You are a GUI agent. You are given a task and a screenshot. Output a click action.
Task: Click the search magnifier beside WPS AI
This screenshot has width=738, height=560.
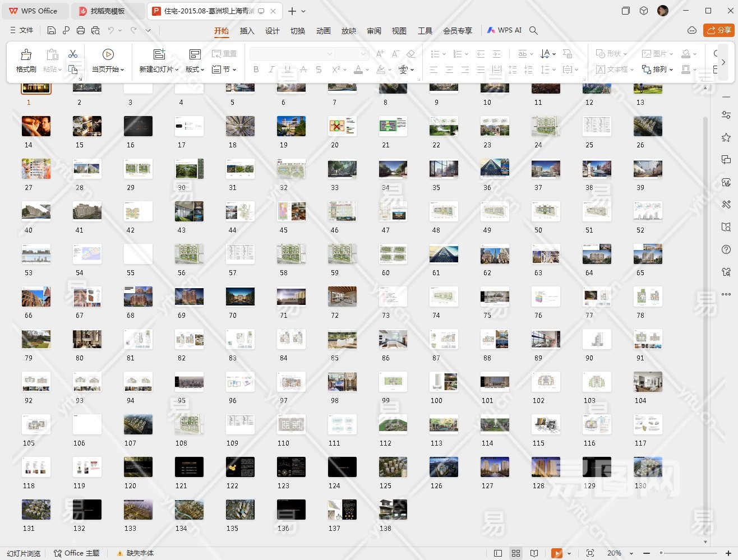pyautogui.click(x=533, y=30)
